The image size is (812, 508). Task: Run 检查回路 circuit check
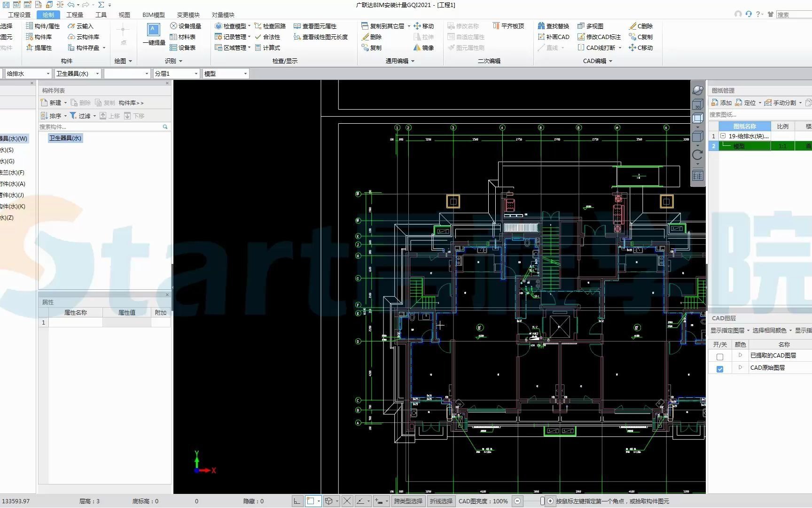(270, 26)
